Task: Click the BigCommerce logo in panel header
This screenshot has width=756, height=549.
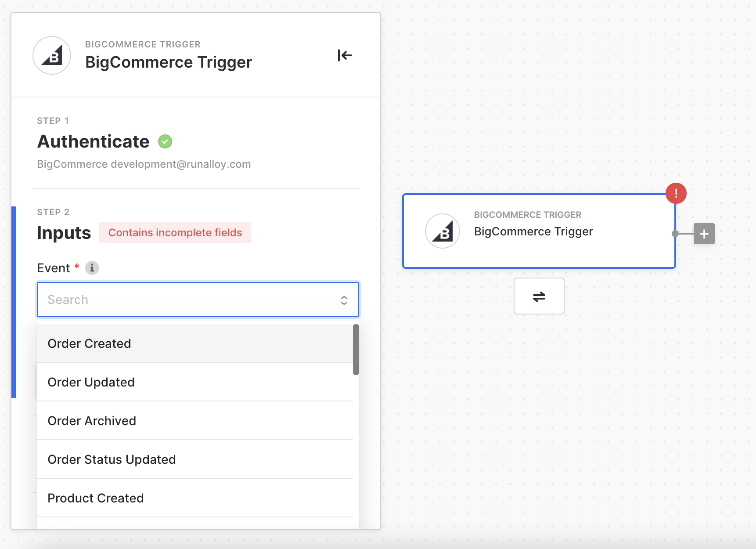Action: (x=52, y=55)
